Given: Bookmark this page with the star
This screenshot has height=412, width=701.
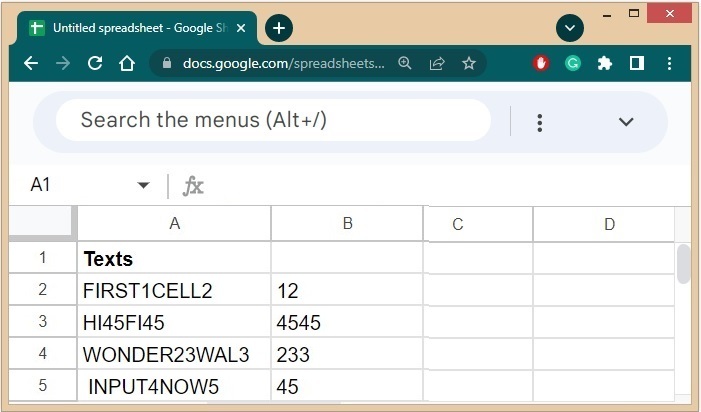Looking at the screenshot, I should (x=468, y=63).
